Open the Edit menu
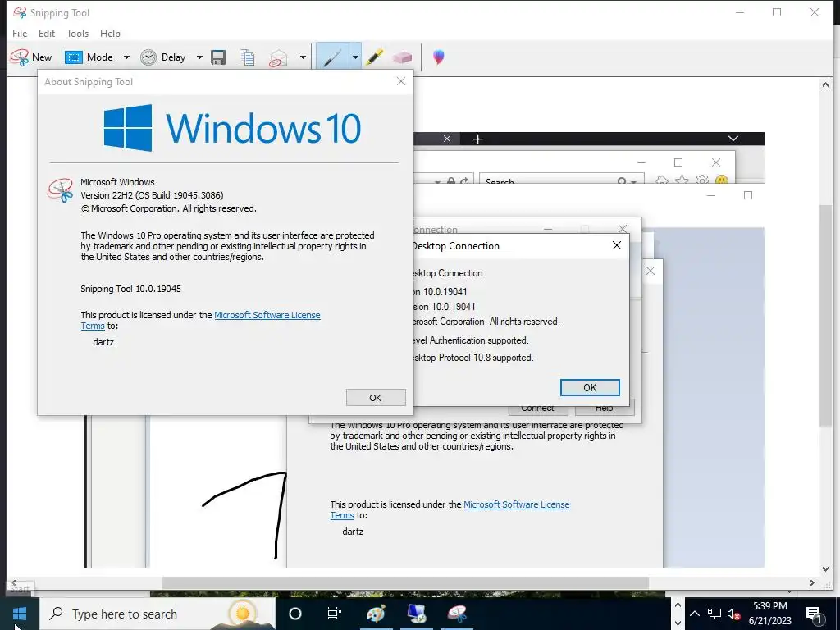 [47, 33]
